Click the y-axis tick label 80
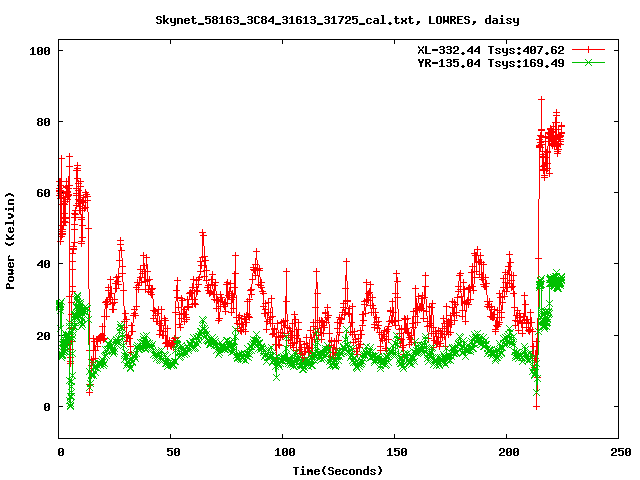640x480 pixels. tap(43, 122)
